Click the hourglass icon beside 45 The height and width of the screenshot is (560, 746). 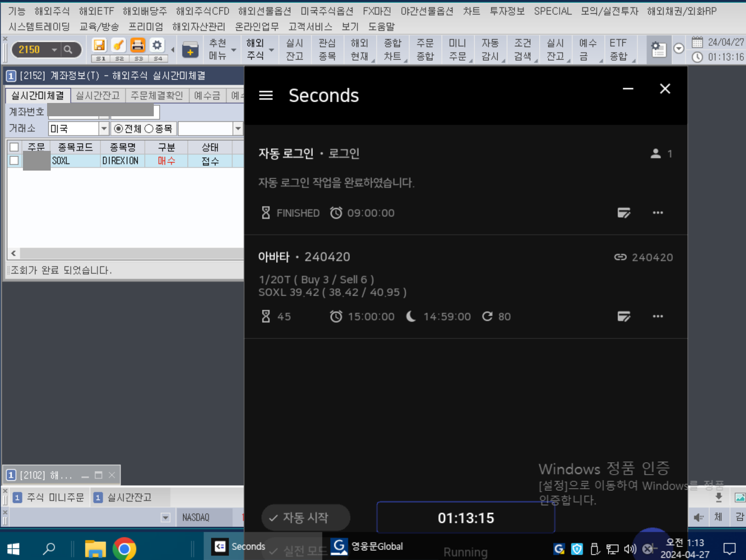(266, 317)
